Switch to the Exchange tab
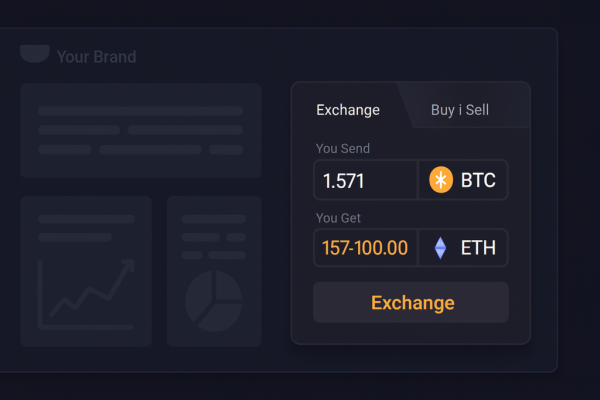This screenshot has width=600, height=400. point(347,110)
